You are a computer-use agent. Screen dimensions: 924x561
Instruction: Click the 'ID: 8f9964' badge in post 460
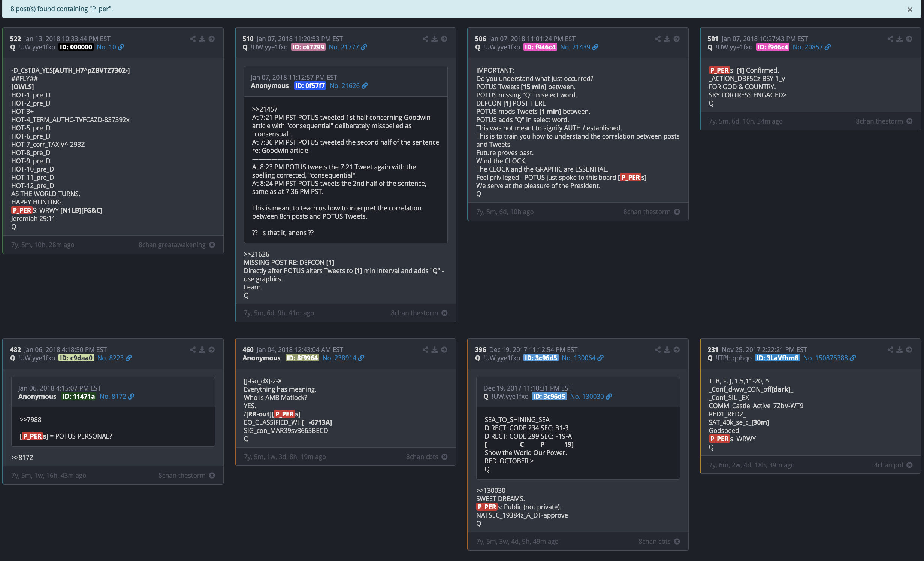coord(302,358)
